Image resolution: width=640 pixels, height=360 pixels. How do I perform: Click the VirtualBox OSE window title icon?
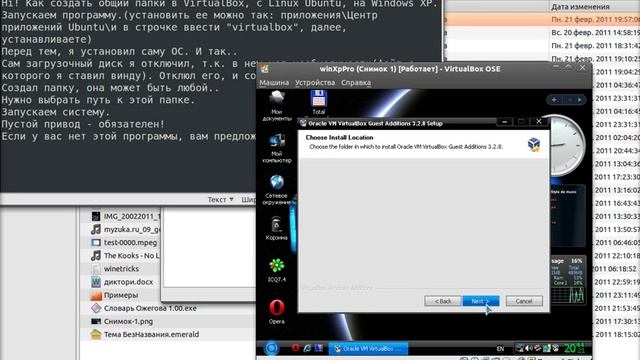click(x=264, y=69)
